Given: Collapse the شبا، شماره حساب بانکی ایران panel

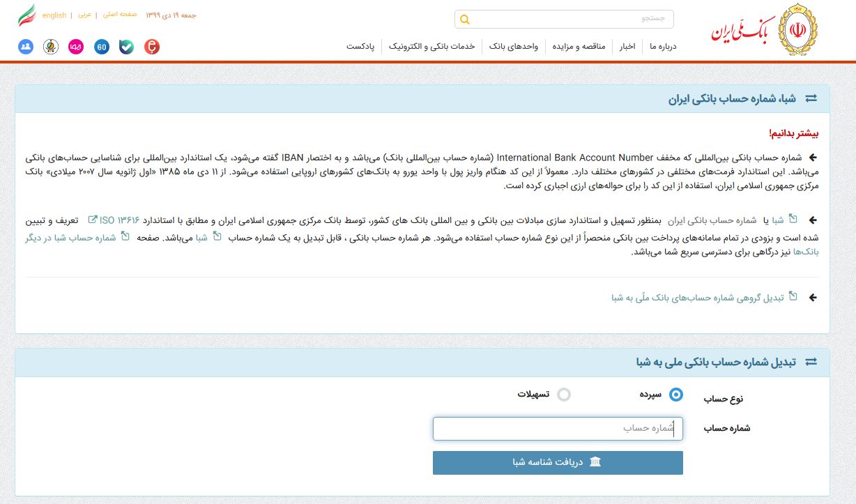Looking at the screenshot, I should tap(811, 99).
